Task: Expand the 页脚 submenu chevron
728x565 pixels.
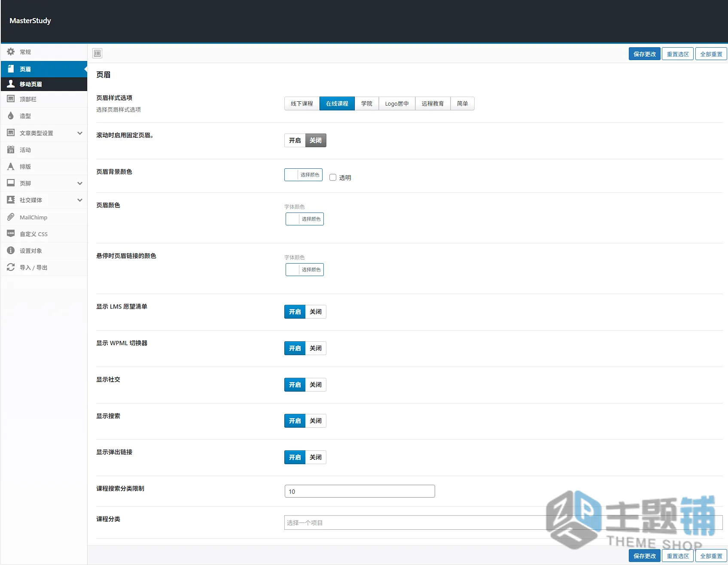Action: pyautogui.click(x=80, y=183)
